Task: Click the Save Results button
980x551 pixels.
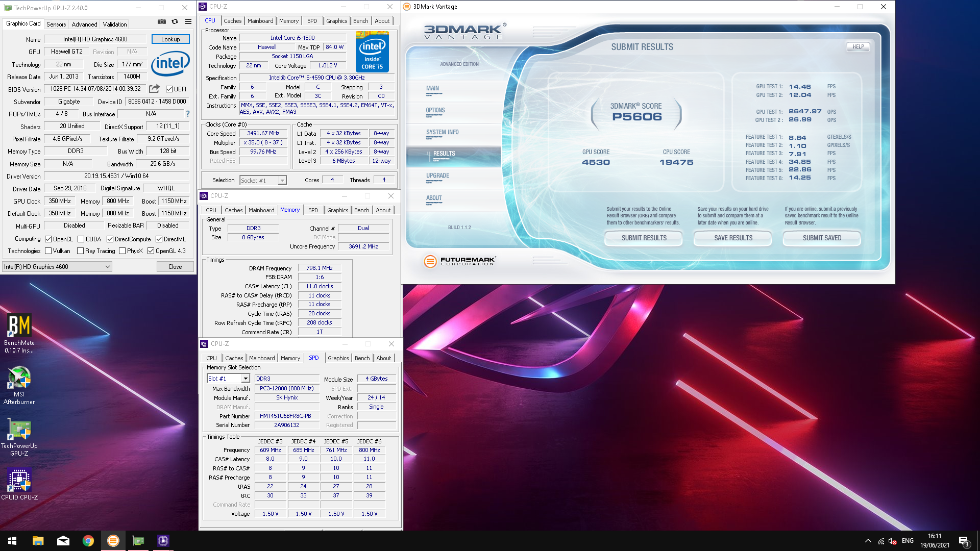Action: [x=733, y=238]
